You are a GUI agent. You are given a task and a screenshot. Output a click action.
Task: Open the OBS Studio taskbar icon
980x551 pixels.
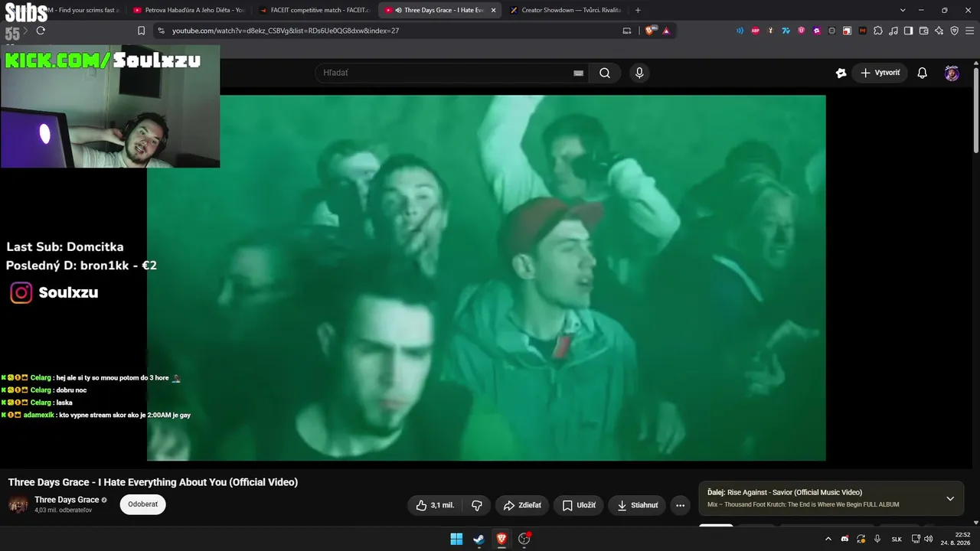524,539
